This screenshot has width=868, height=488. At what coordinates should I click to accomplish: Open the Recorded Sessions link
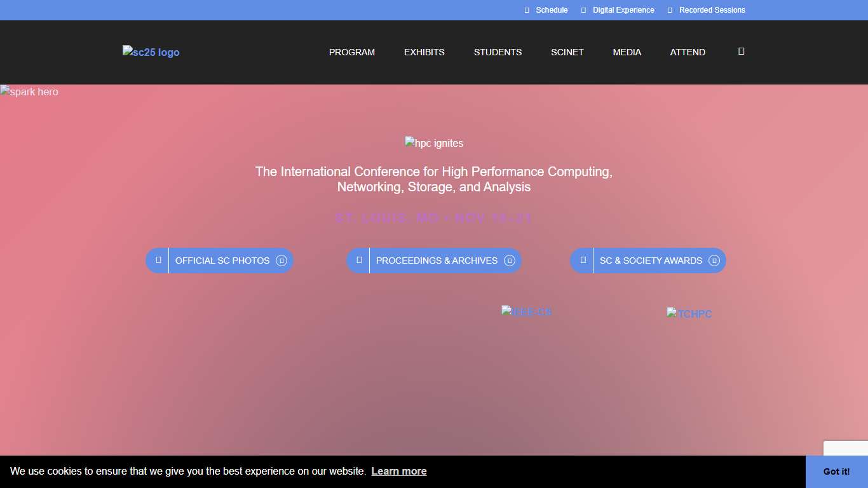(x=712, y=10)
